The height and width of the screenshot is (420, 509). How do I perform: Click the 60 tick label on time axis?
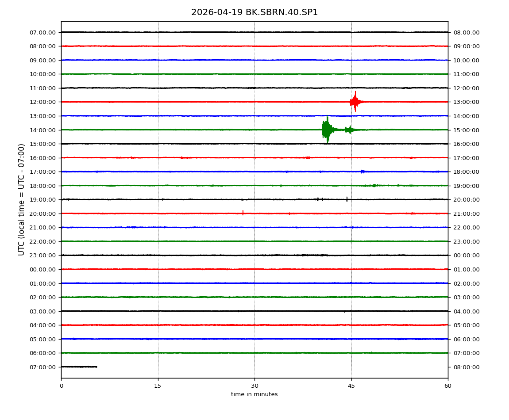pos(448,386)
